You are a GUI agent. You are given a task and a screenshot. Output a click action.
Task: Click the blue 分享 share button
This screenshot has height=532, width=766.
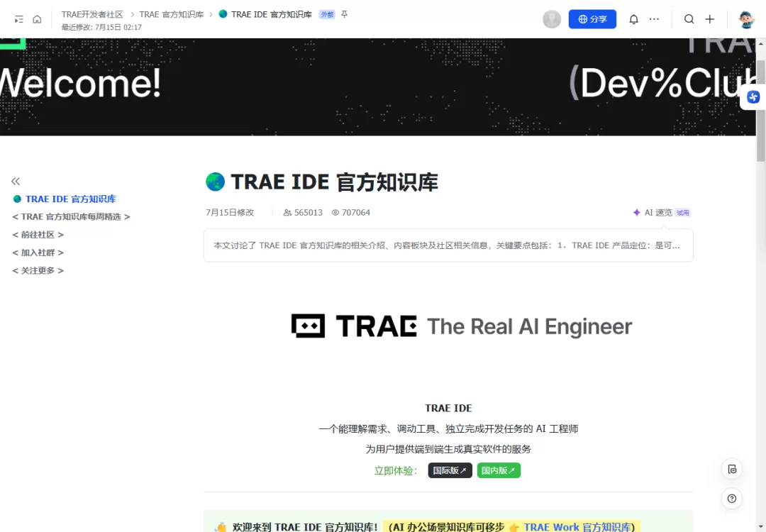coord(592,19)
